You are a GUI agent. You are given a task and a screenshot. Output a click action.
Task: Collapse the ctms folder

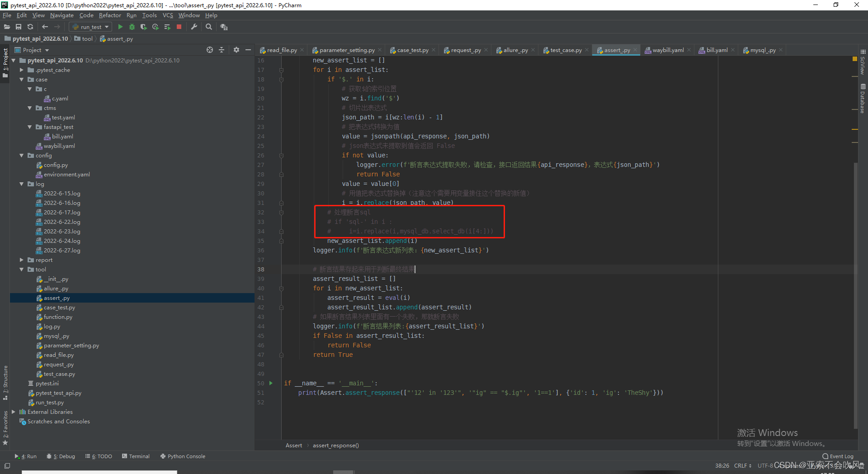[x=29, y=108]
